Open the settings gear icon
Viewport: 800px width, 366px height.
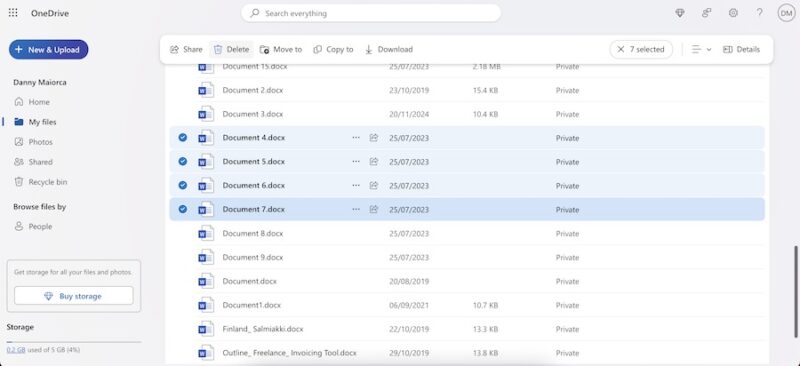click(733, 13)
